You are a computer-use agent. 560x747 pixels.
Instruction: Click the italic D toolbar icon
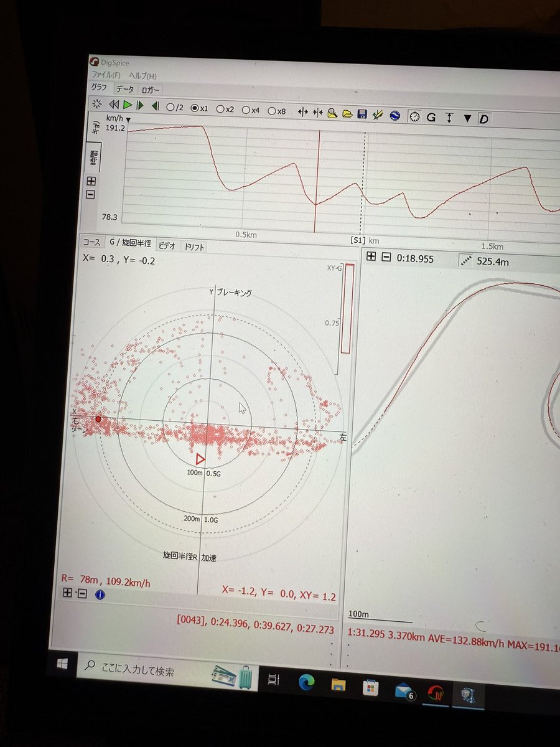(x=484, y=119)
